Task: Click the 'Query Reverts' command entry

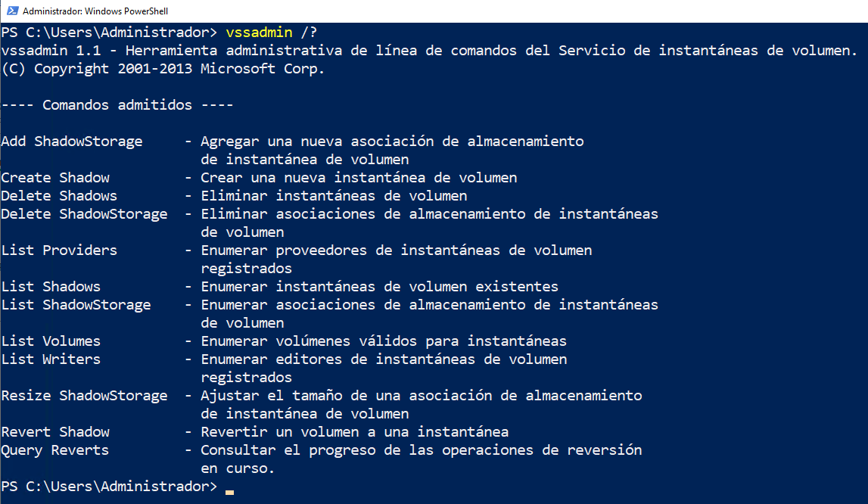Action: pos(55,450)
